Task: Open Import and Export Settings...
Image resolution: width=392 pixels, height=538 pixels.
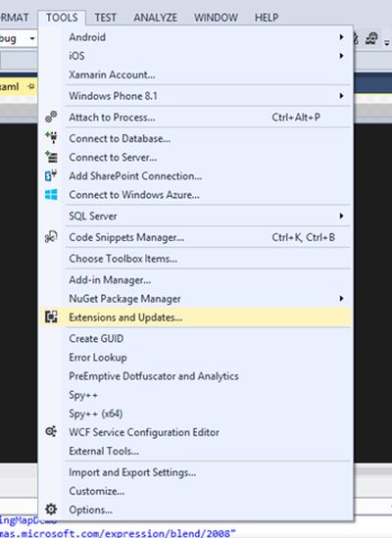Action: pyautogui.click(x=196, y=472)
